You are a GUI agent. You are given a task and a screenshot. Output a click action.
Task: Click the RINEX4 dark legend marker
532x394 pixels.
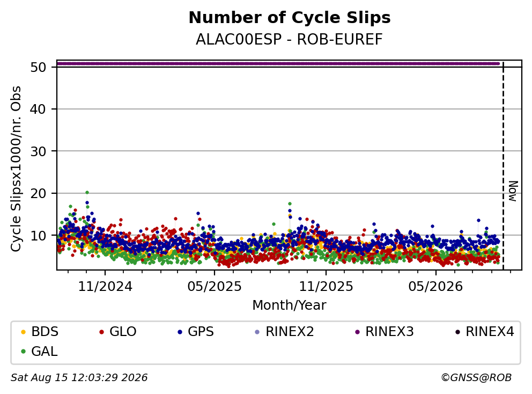[457, 332]
